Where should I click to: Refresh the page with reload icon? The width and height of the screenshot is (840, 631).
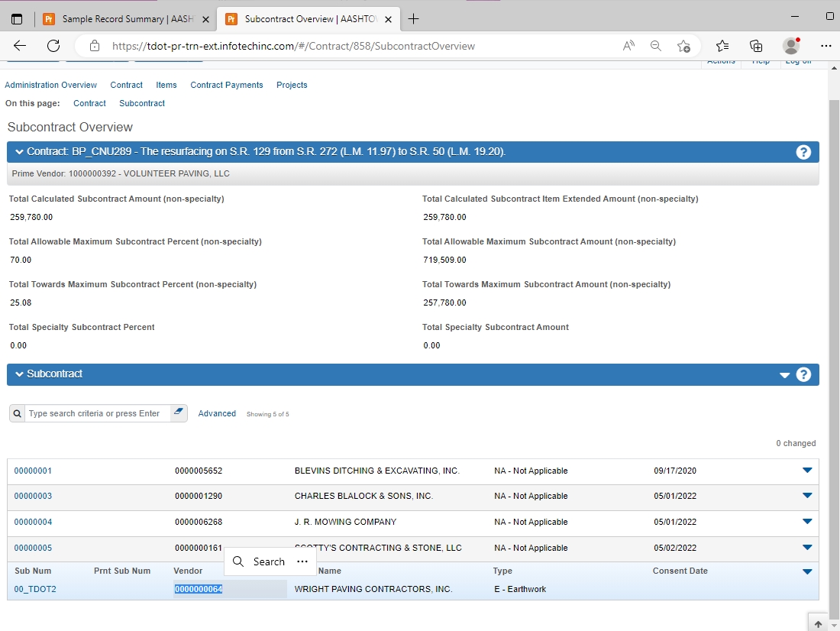[x=53, y=46]
